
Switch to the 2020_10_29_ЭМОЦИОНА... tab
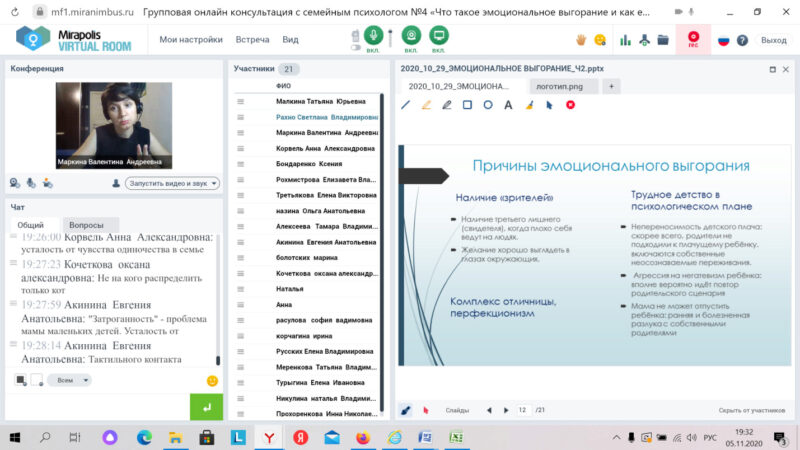coord(462,86)
